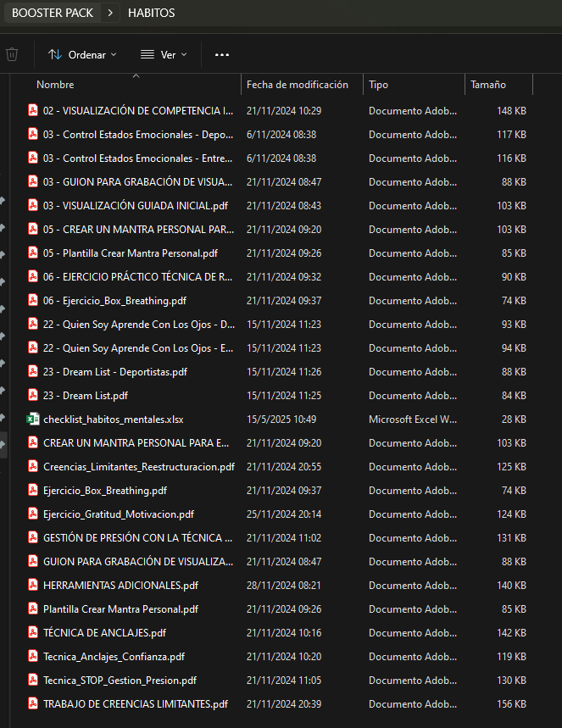This screenshot has height=728, width=562.
Task: Select HABITOS in the address breadcrumb
Action: pyautogui.click(x=152, y=13)
